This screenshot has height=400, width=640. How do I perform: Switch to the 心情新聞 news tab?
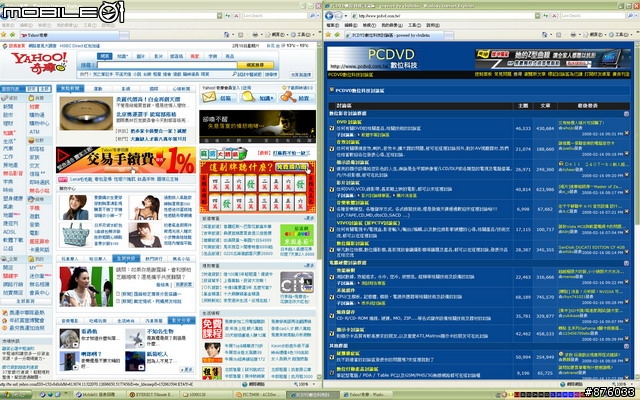[181, 89]
